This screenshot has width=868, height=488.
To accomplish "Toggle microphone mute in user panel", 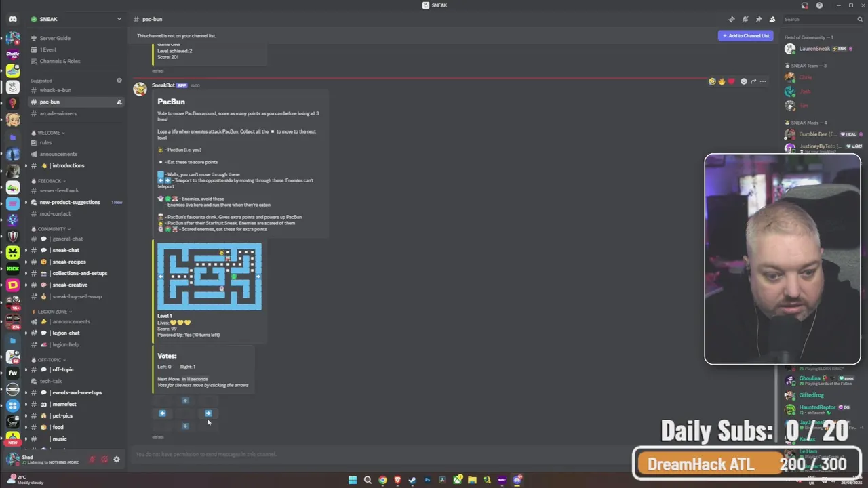I will point(92,460).
